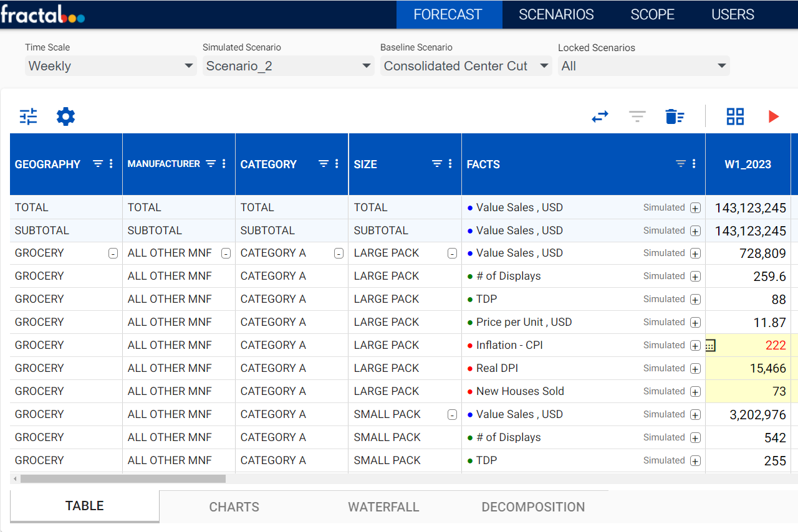Clear all filters using the trash icon
This screenshot has width=798, height=532.
[x=675, y=116]
